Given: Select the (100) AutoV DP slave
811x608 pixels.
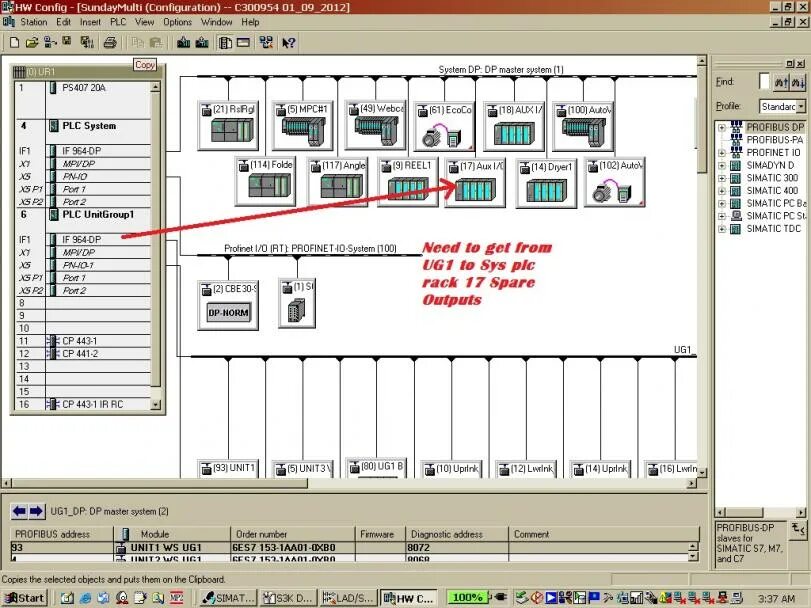Looking at the screenshot, I should pyautogui.click(x=583, y=126).
